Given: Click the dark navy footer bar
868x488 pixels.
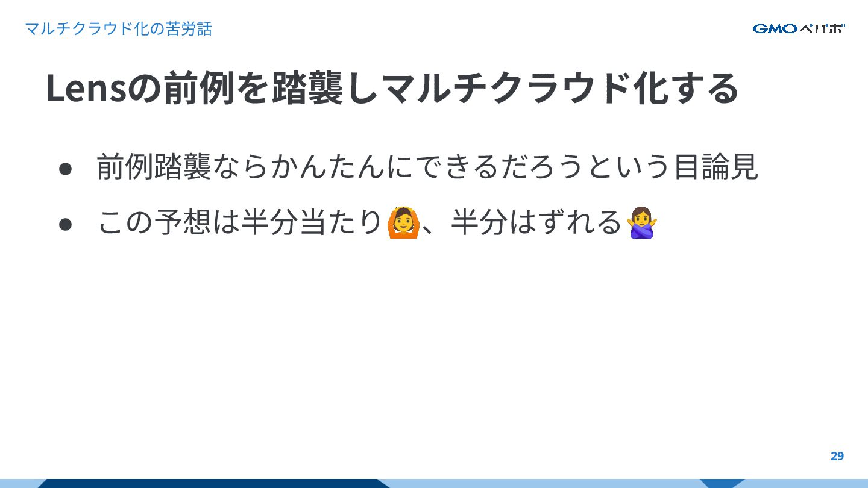Looking at the screenshot, I should pyautogui.click(x=214, y=483).
